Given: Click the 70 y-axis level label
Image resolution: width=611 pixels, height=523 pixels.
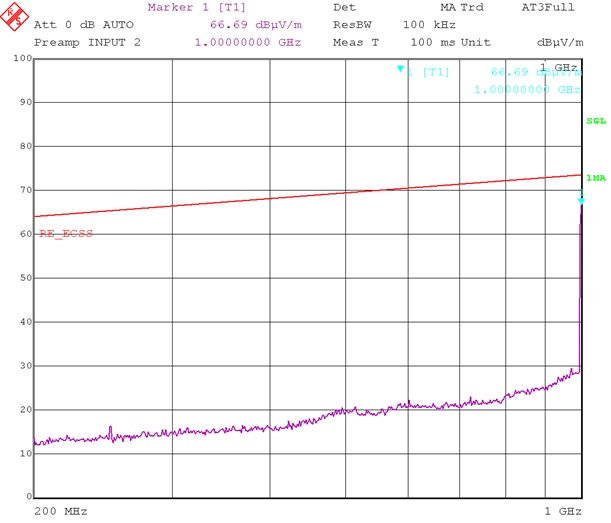Looking at the screenshot, I should [x=26, y=190].
